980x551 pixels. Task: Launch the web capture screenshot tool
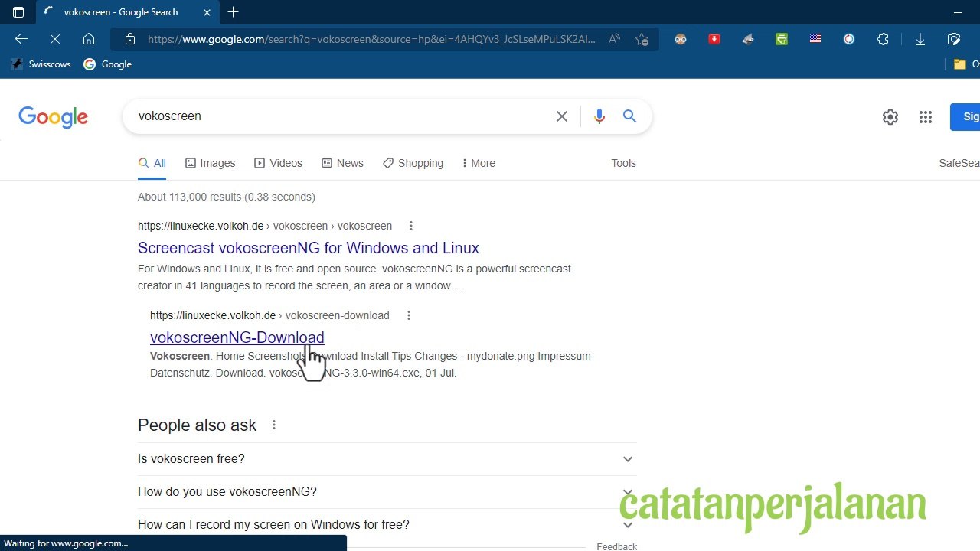[x=954, y=39]
